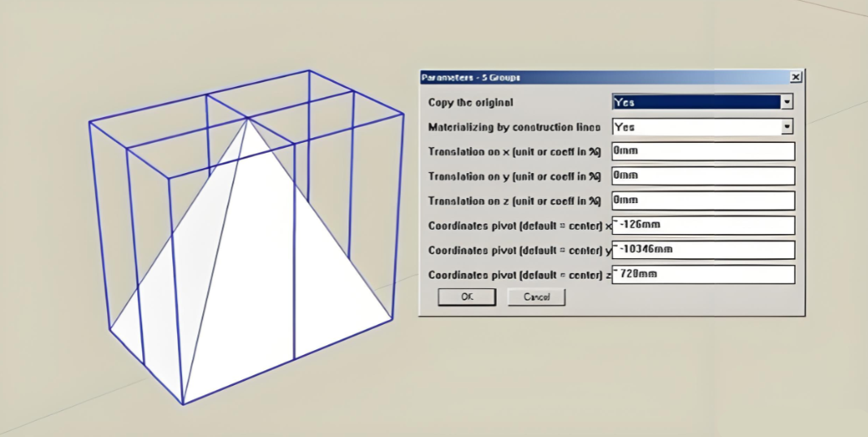Click the Coordinates pivot x field
Viewport: 868px width, 437px height.
(x=702, y=225)
